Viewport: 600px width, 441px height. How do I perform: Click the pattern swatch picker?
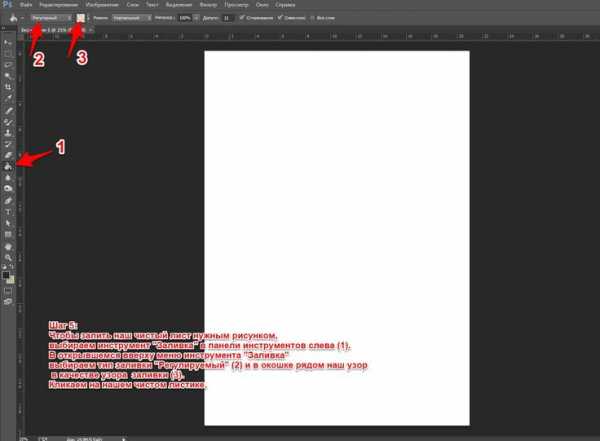coord(84,18)
